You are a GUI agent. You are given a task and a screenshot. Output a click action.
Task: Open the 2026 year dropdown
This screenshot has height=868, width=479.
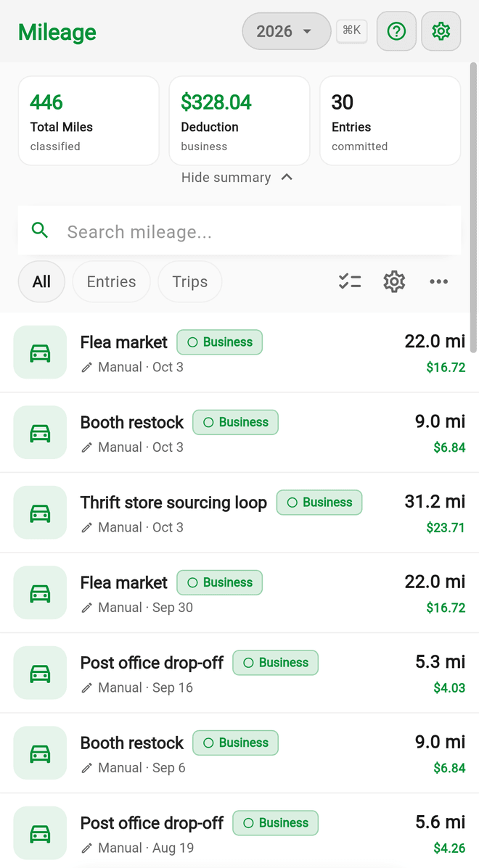pyautogui.click(x=286, y=31)
